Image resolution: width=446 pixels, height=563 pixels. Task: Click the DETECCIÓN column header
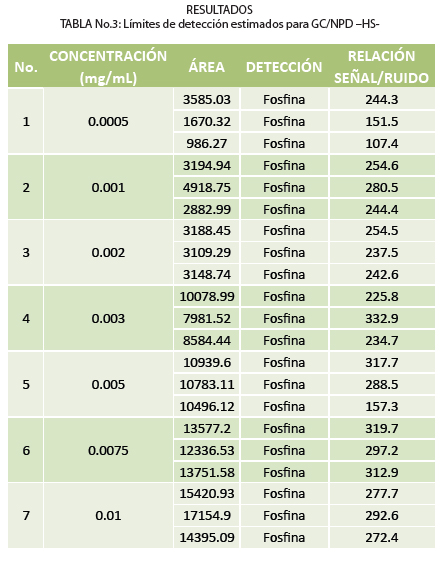point(284,67)
